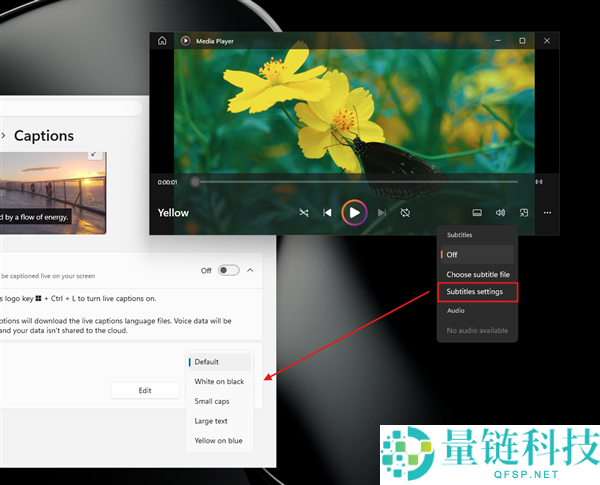
Task: Select Small caps caption style
Action: [x=219, y=401]
